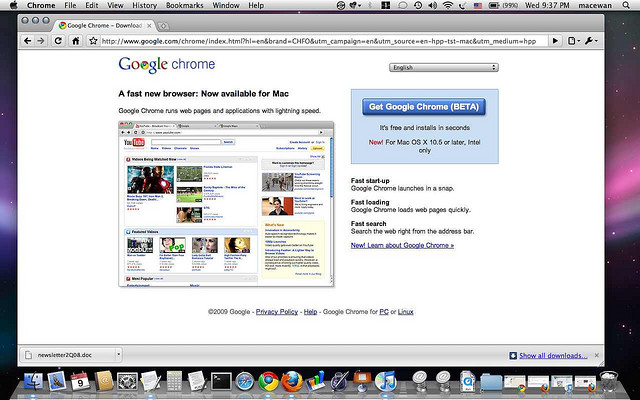This screenshot has width=640, height=400.
Task: Open the English language dropdown
Action: (444, 68)
